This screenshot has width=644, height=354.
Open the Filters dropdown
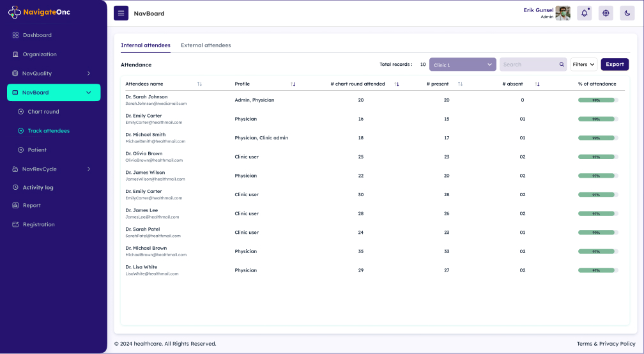pos(583,65)
